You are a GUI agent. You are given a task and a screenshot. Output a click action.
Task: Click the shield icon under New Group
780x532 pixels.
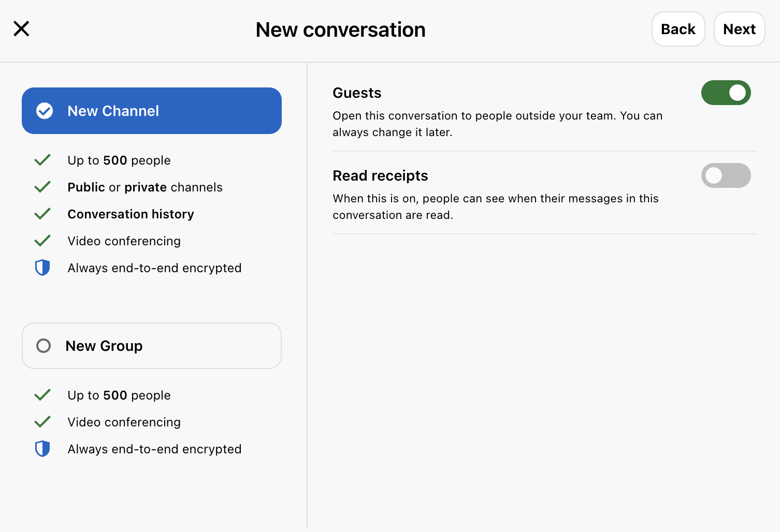coord(42,449)
